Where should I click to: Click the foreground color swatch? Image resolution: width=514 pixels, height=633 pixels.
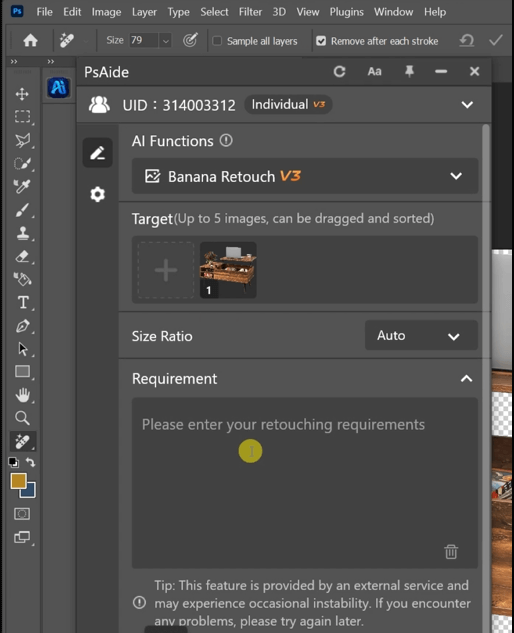[x=18, y=481]
